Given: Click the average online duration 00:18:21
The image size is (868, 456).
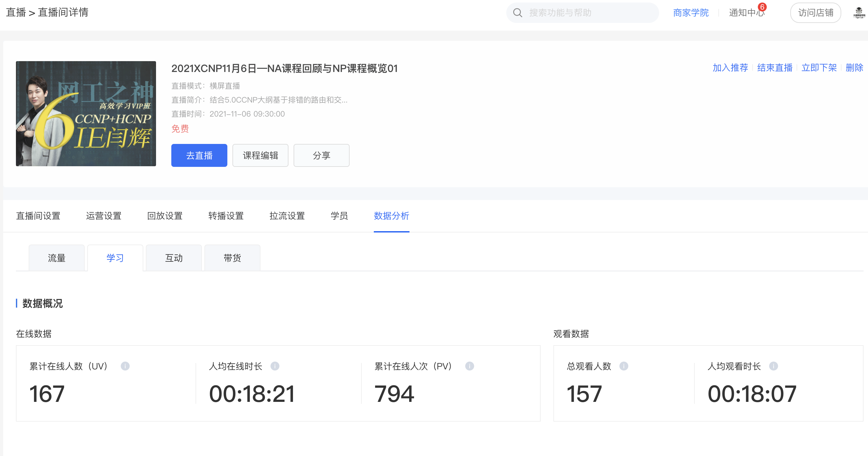Looking at the screenshot, I should [252, 394].
